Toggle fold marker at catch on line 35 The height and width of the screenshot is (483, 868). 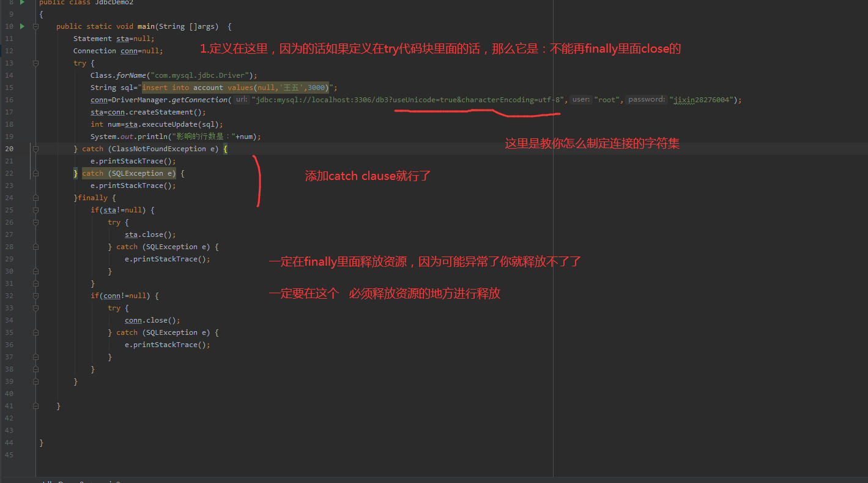35,332
